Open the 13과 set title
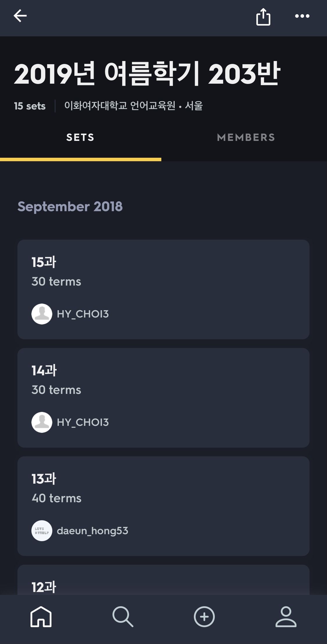This screenshot has width=327, height=644. click(44, 479)
